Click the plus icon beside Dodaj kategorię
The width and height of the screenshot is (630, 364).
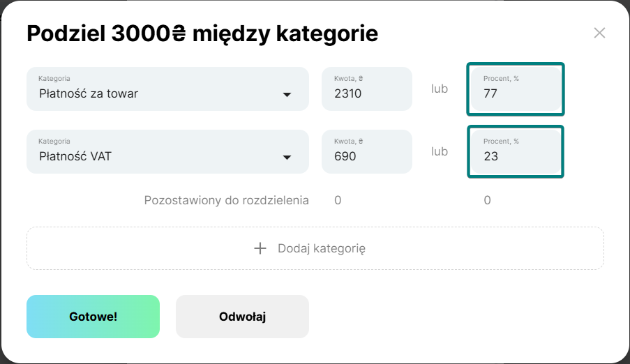pyautogui.click(x=260, y=248)
